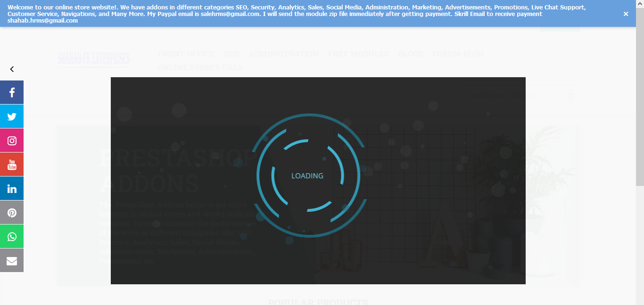This screenshot has width=644, height=305.
Task: Open the FRONT-OFFICE menu
Action: tap(186, 54)
